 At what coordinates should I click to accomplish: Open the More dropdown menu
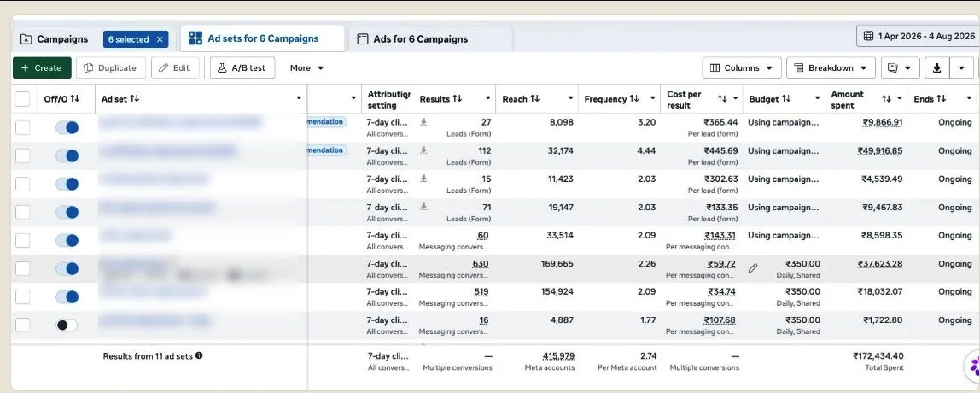[306, 67]
